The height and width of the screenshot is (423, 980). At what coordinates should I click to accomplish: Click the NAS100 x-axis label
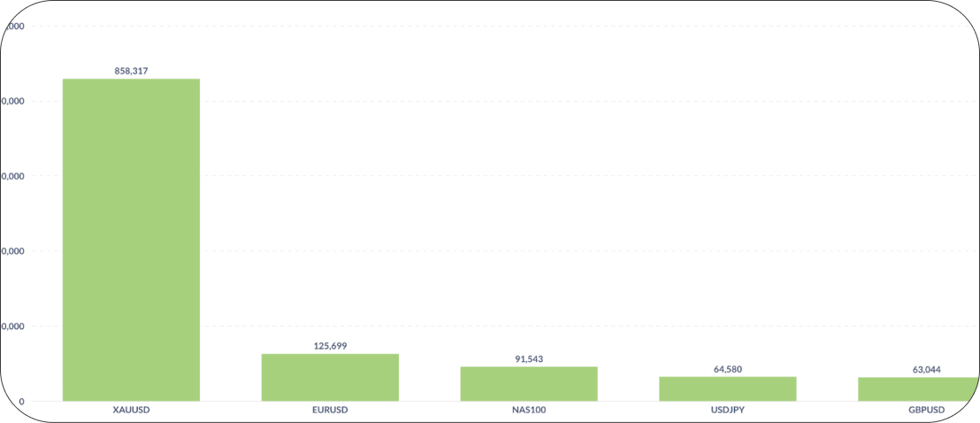(x=529, y=411)
